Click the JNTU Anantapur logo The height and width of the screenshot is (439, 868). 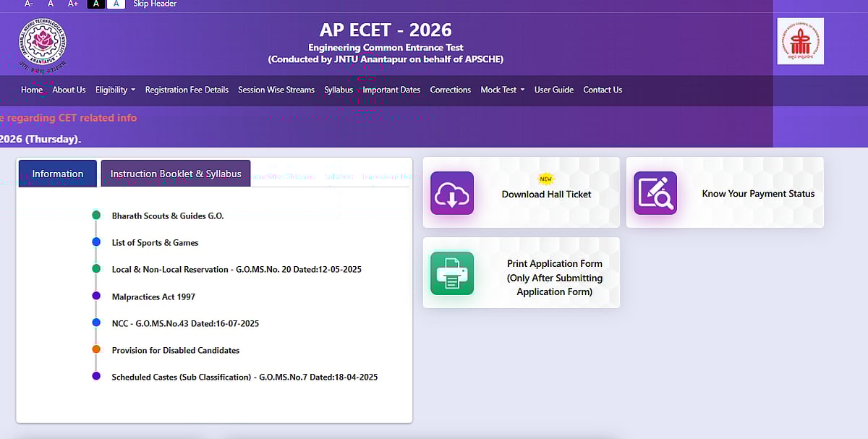[43, 45]
